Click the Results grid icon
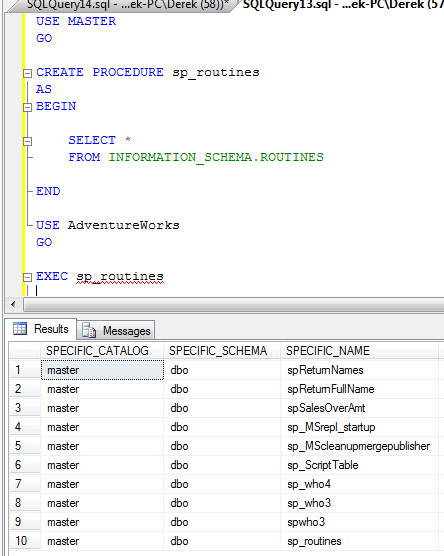 click(20, 329)
